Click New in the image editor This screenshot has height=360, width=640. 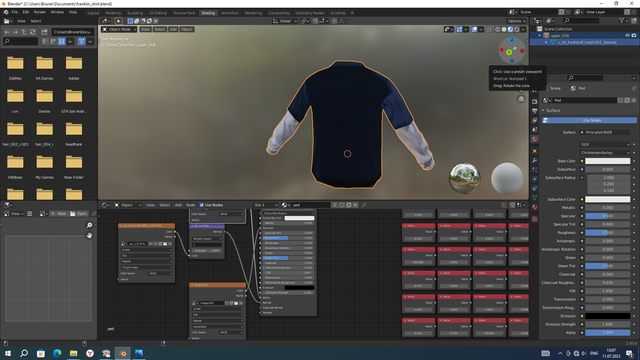coord(58,213)
